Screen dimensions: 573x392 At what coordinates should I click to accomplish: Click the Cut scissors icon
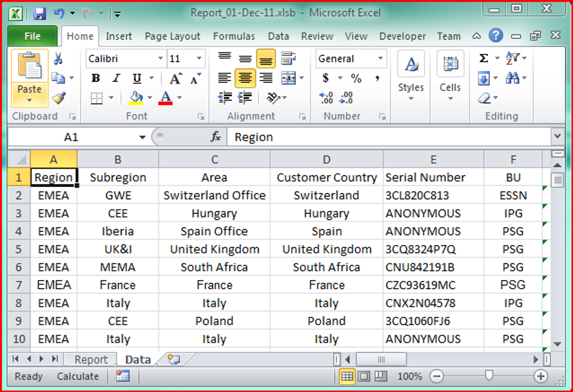[58, 58]
